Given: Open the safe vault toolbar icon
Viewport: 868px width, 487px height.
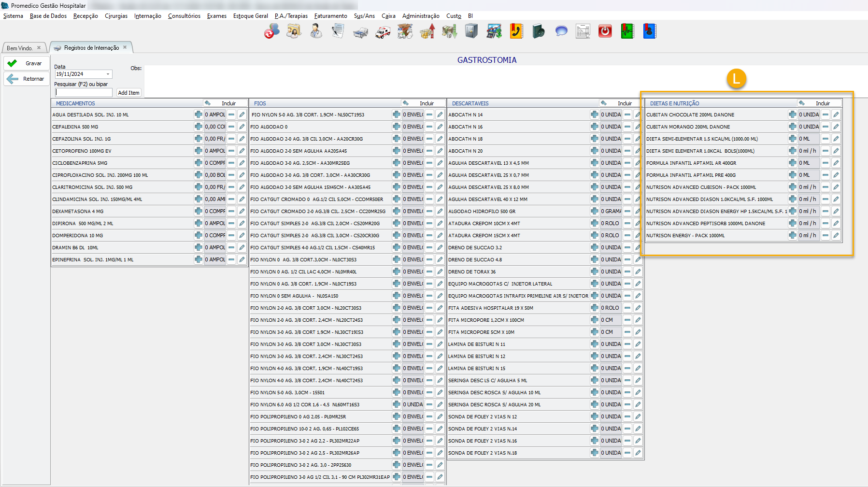Looking at the screenshot, I should pyautogui.click(x=471, y=32).
